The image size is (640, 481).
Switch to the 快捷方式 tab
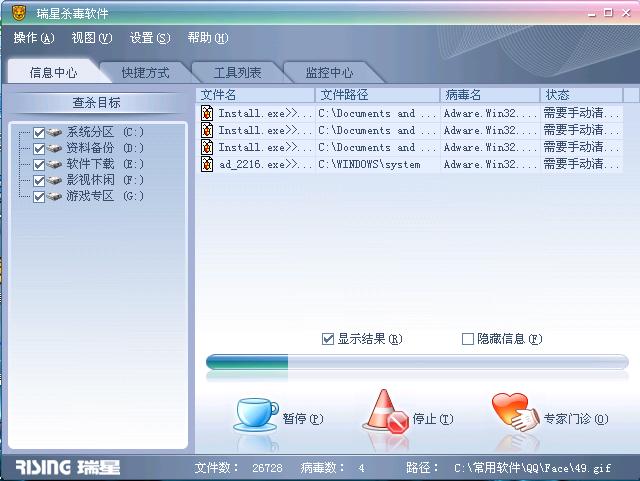145,72
